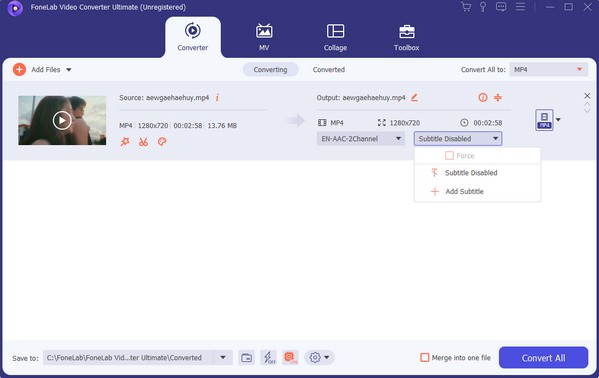Click the output duration 00:02:58
Image resolution: width=599 pixels, height=378 pixels.
[488, 123]
